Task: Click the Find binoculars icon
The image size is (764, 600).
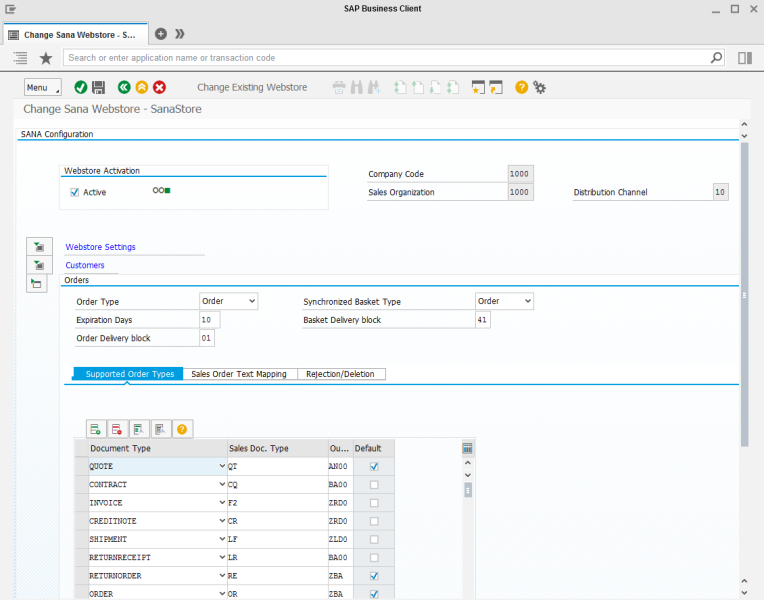Action: [357, 87]
